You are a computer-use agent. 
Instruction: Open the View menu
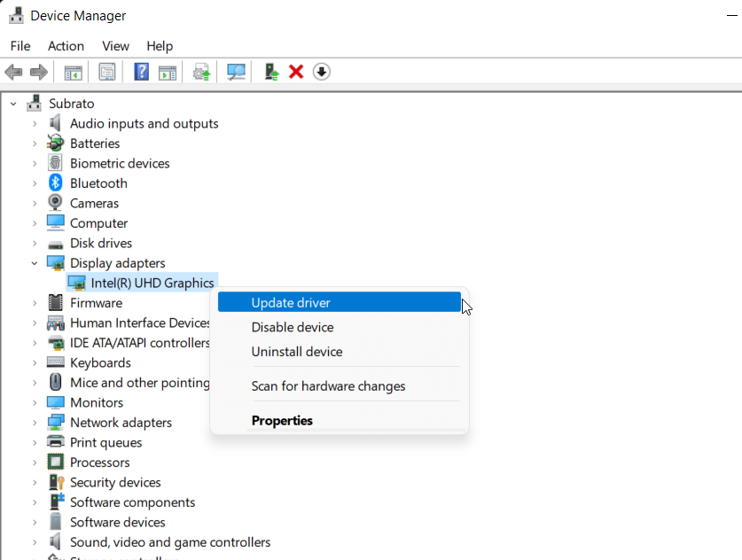(115, 46)
